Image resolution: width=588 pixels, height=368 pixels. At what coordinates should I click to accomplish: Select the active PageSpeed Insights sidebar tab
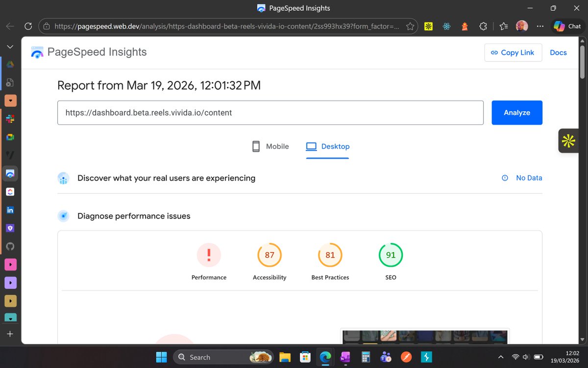point(10,173)
